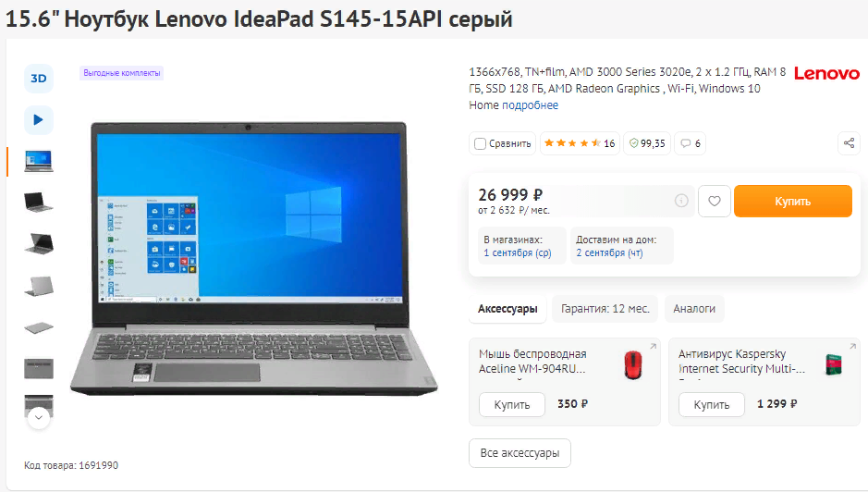
Task: Click the reliability shield rating 99,35
Action: (647, 143)
